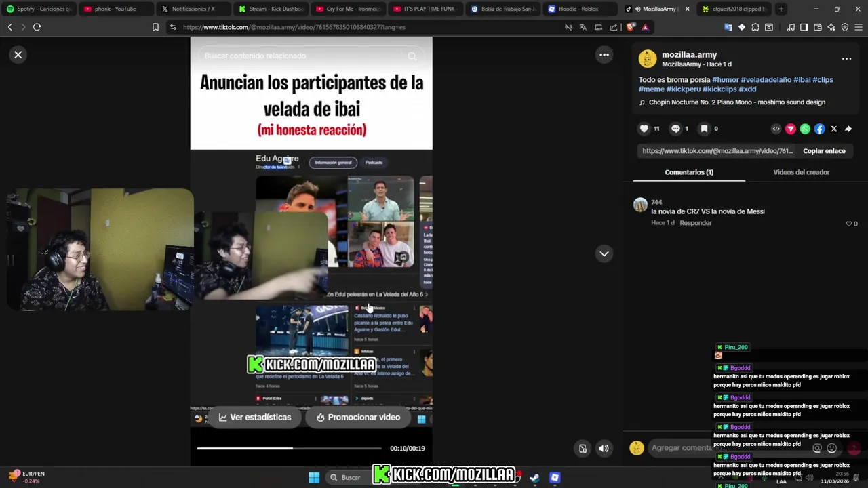Switch to the Stream - Kick Dashboard tab
The height and width of the screenshot is (488, 868).
(271, 9)
